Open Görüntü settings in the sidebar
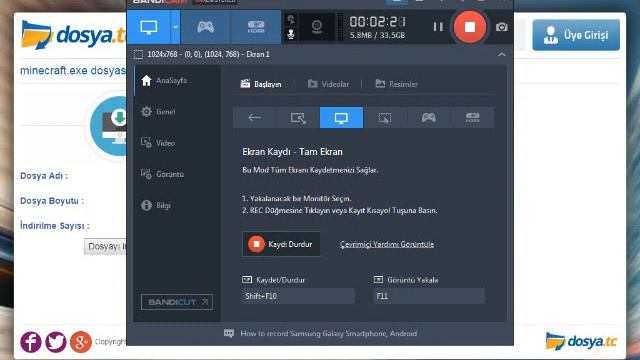 162,174
